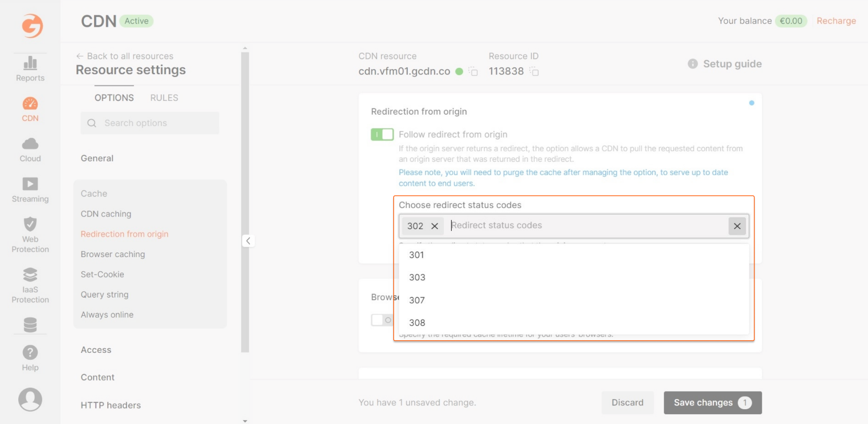
Task: Click the Search options field
Action: (x=150, y=123)
